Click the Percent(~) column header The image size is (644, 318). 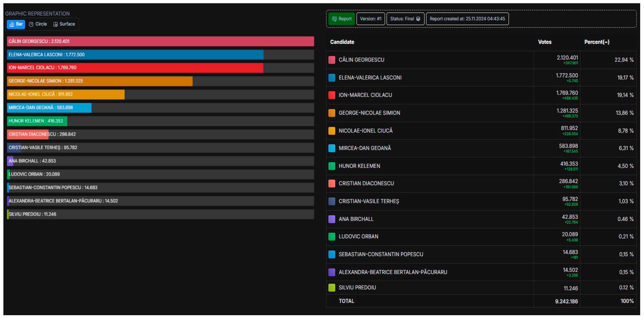pos(596,42)
